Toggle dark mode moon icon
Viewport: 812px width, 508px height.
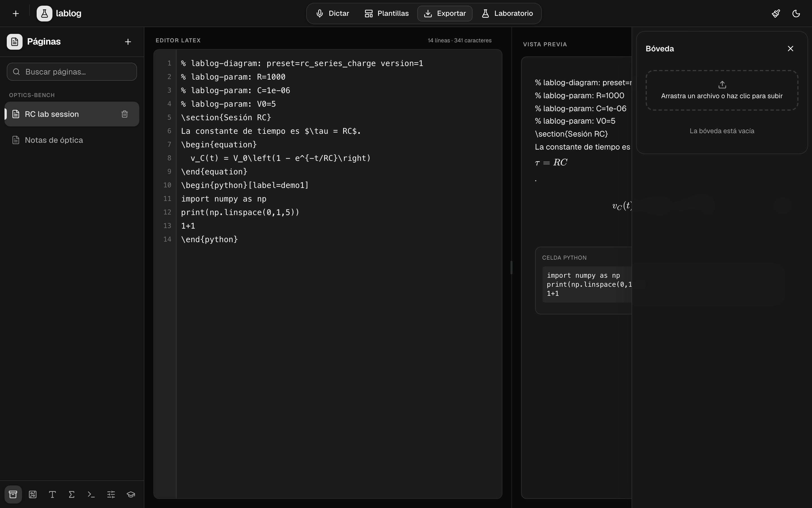(x=796, y=14)
